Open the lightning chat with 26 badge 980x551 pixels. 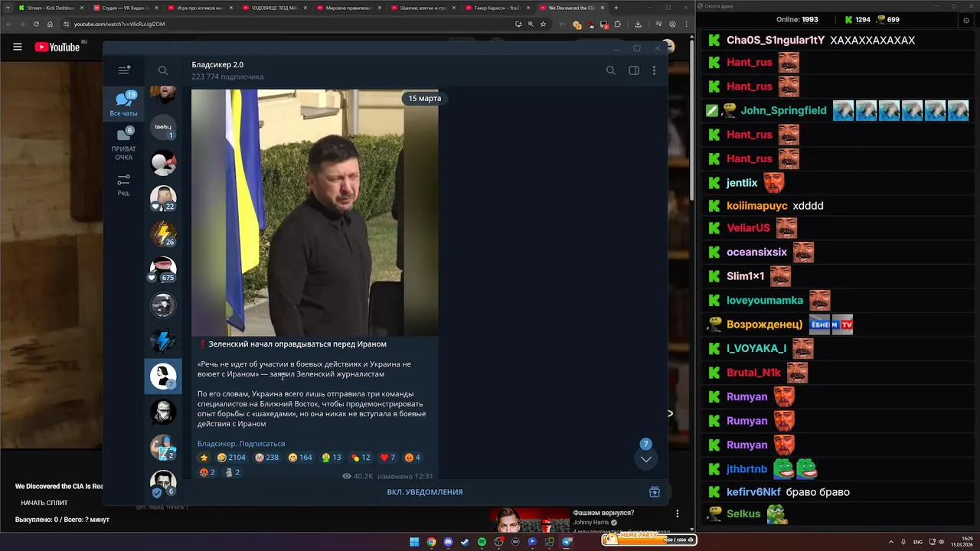click(x=163, y=233)
